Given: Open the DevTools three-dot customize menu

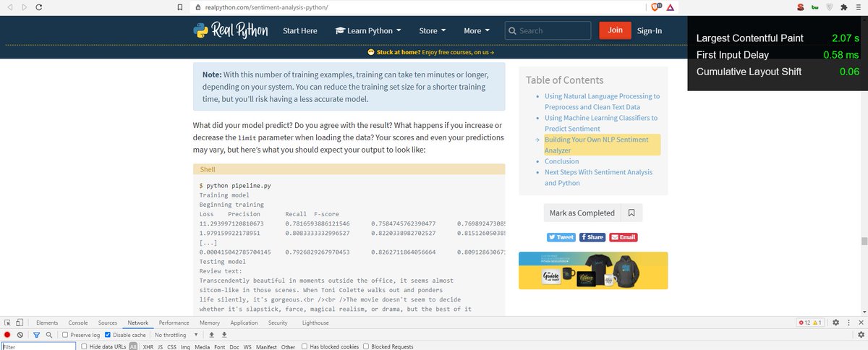Looking at the screenshot, I should (848, 323).
